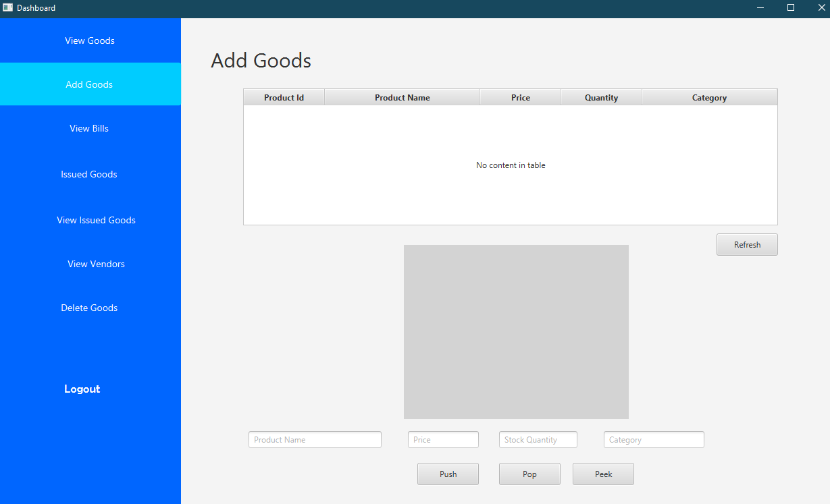Viewport: 830px width, 504px height.
Task: Click the Pop button
Action: point(529,474)
